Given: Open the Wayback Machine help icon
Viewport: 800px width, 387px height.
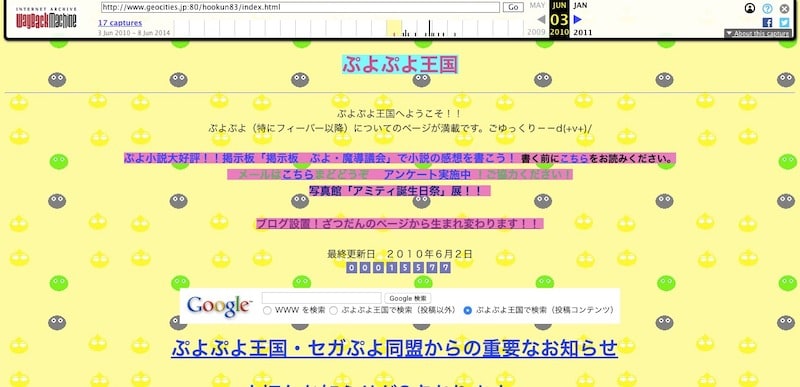Looking at the screenshot, I should click(x=767, y=8).
